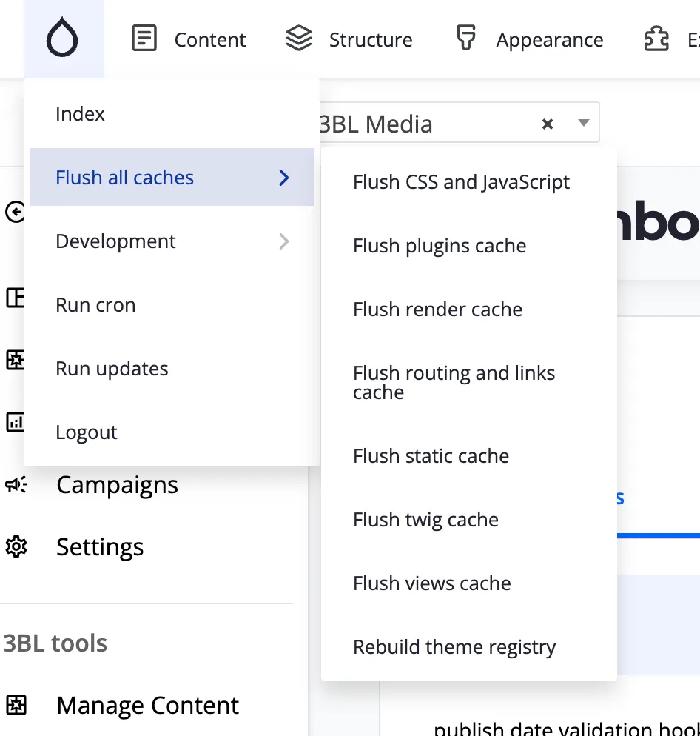Expand the Development submenu chevron
The image size is (700, 736).
pos(284,241)
